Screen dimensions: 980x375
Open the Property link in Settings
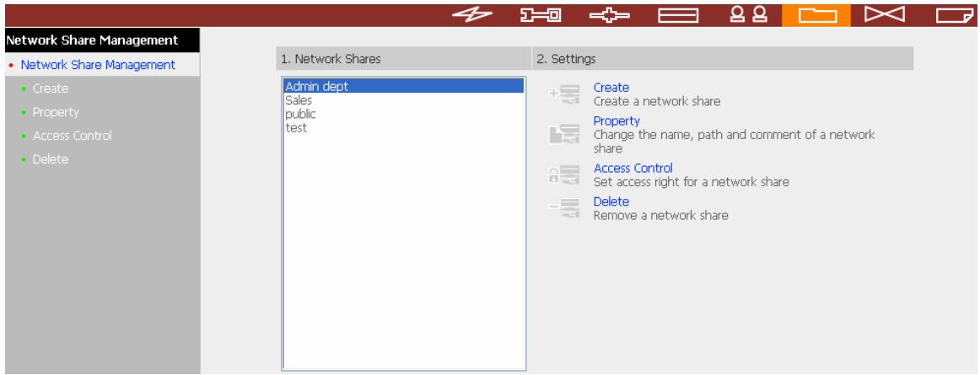coord(617,121)
